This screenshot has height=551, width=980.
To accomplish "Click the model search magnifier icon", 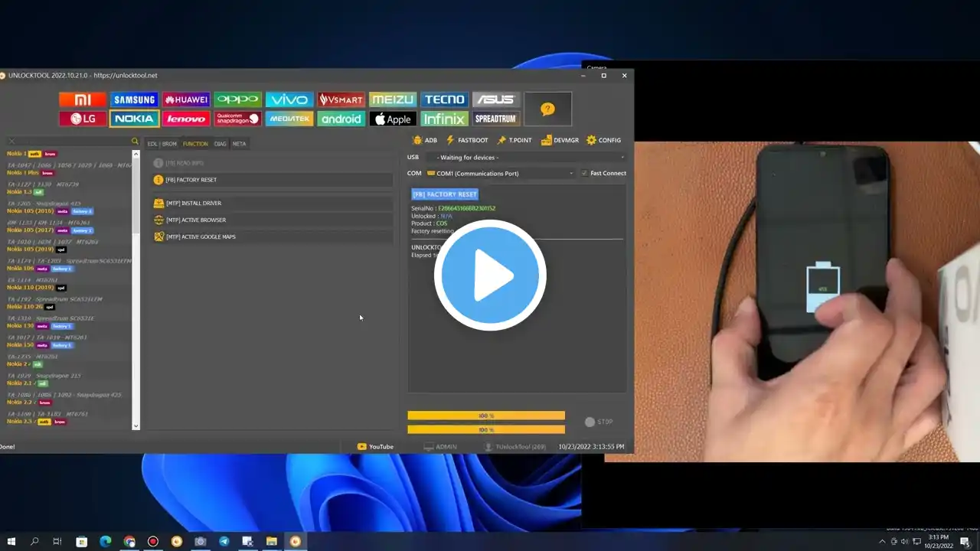I will coord(135,142).
